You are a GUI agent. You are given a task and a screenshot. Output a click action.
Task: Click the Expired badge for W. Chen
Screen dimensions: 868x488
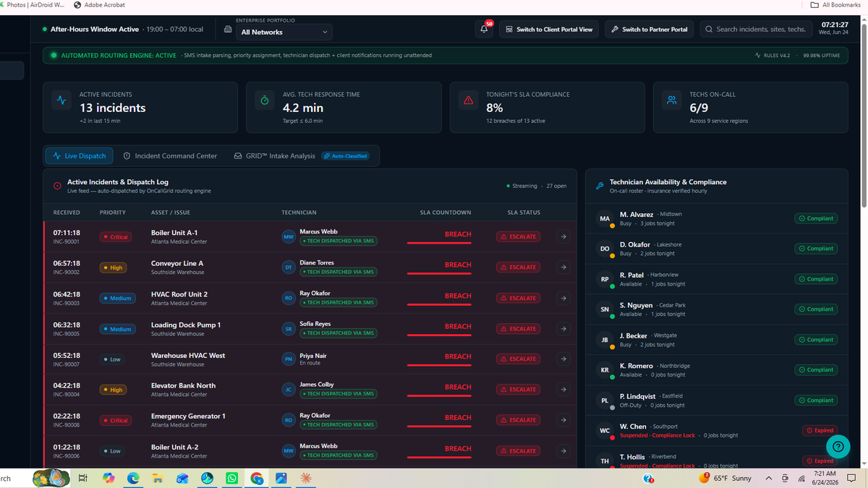[x=820, y=430]
